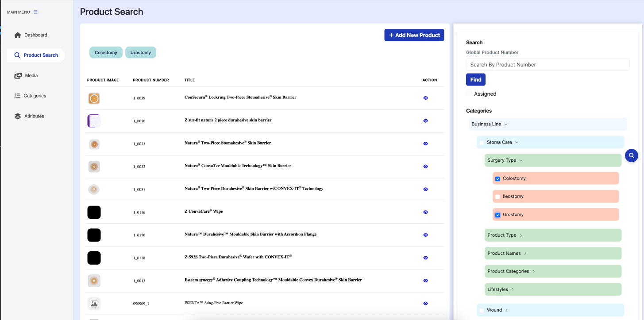The image size is (644, 320).
Task: Click the Attributes layers icon
Action: point(18,116)
